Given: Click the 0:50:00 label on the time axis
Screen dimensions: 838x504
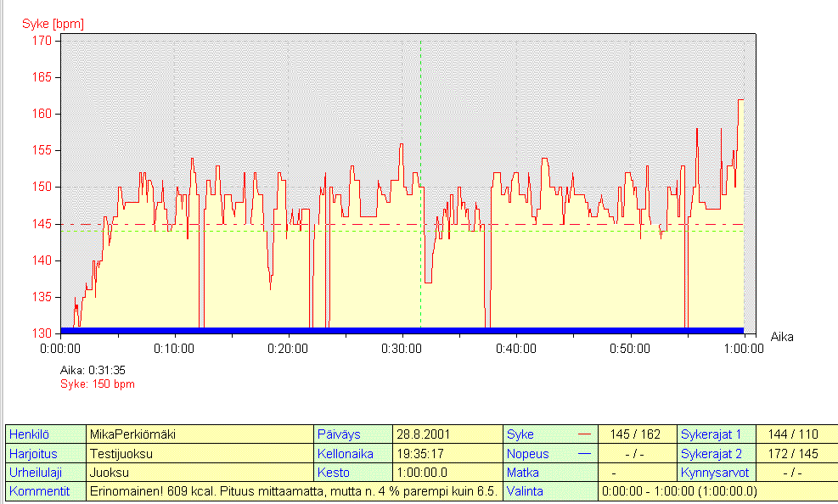Looking at the screenshot, I should 629,348.
